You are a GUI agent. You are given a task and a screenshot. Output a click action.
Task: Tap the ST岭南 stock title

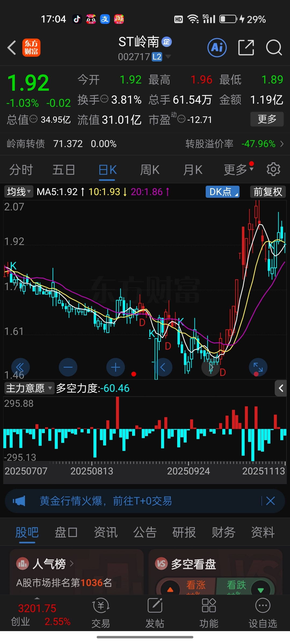click(139, 42)
